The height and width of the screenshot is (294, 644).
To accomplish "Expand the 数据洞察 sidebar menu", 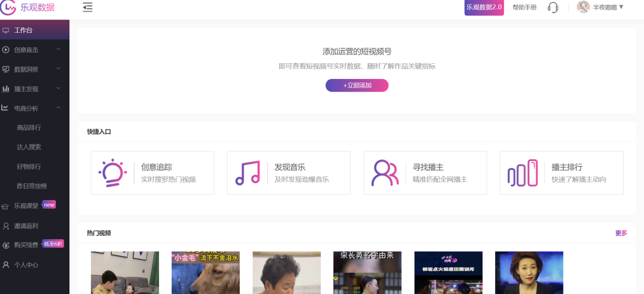I will click(28, 69).
